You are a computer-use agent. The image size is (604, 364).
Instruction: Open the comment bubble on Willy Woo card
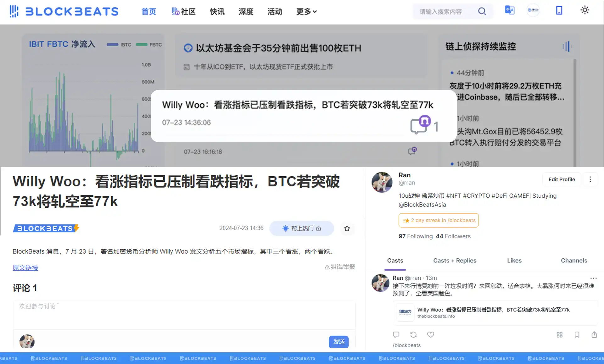tap(419, 126)
